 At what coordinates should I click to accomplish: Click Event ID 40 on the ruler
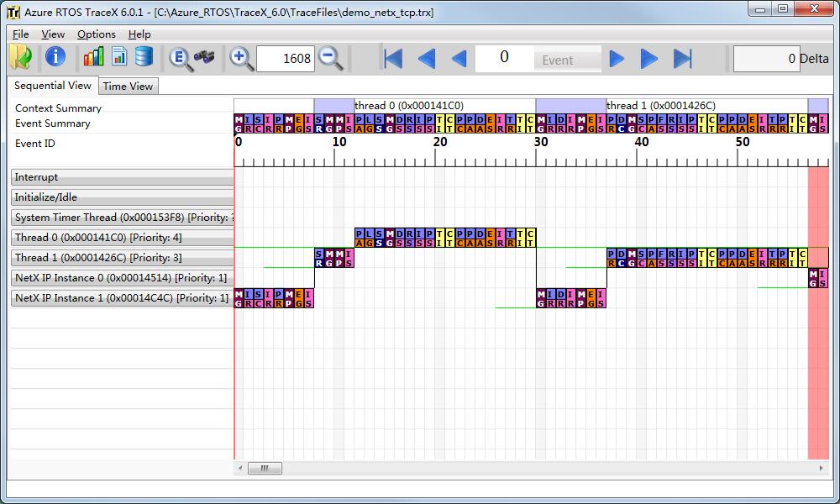point(641,142)
